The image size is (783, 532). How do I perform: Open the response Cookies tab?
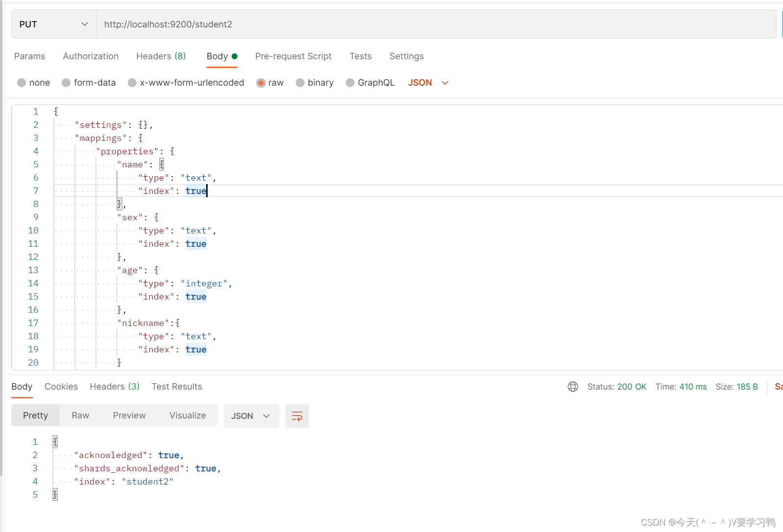pyautogui.click(x=61, y=387)
